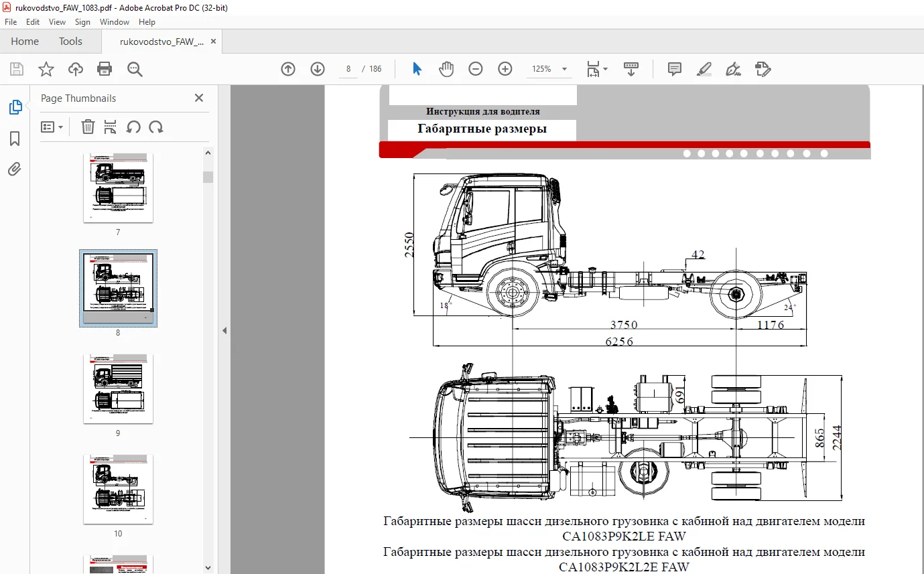The width and height of the screenshot is (924, 574).
Task: Open the Sign document tool
Action: click(733, 69)
